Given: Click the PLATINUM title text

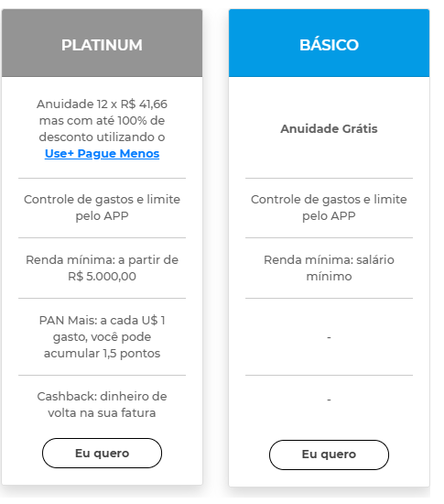Looking at the screenshot, I should click(102, 45).
